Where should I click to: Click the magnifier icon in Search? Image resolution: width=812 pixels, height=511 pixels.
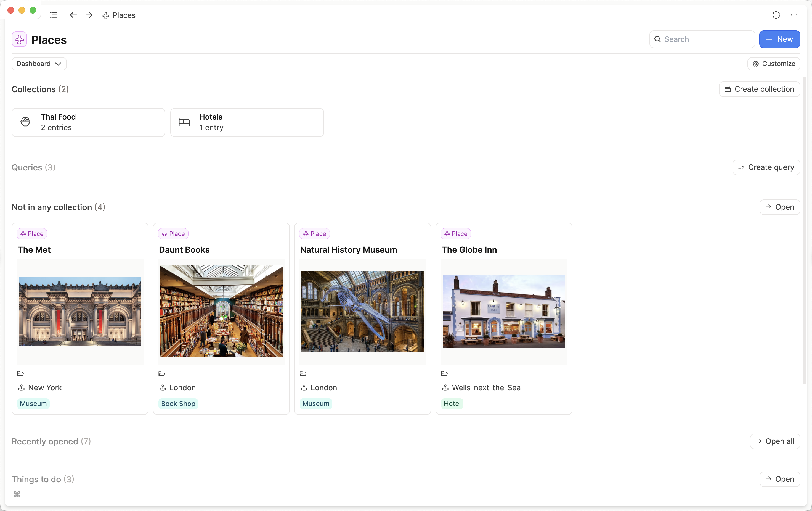(657, 39)
